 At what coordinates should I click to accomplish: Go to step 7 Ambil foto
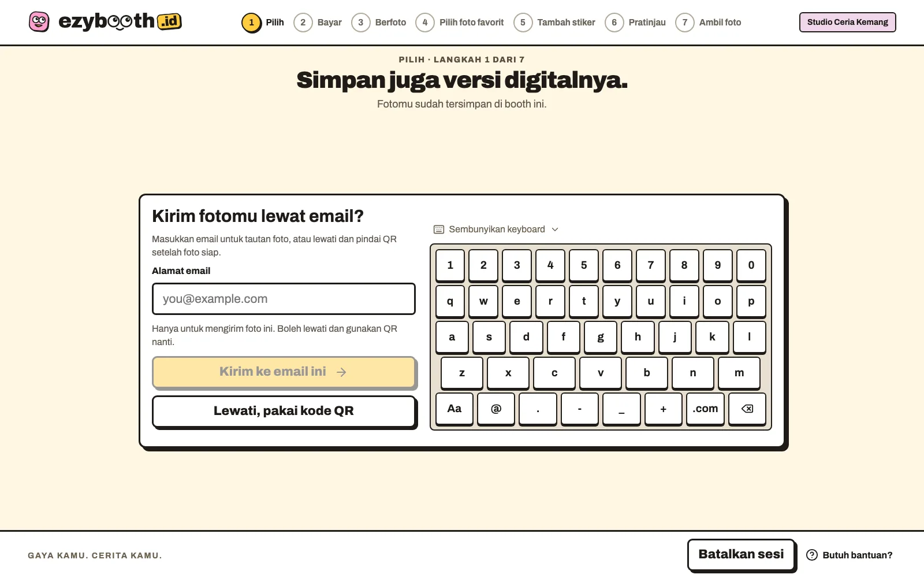[x=709, y=23]
